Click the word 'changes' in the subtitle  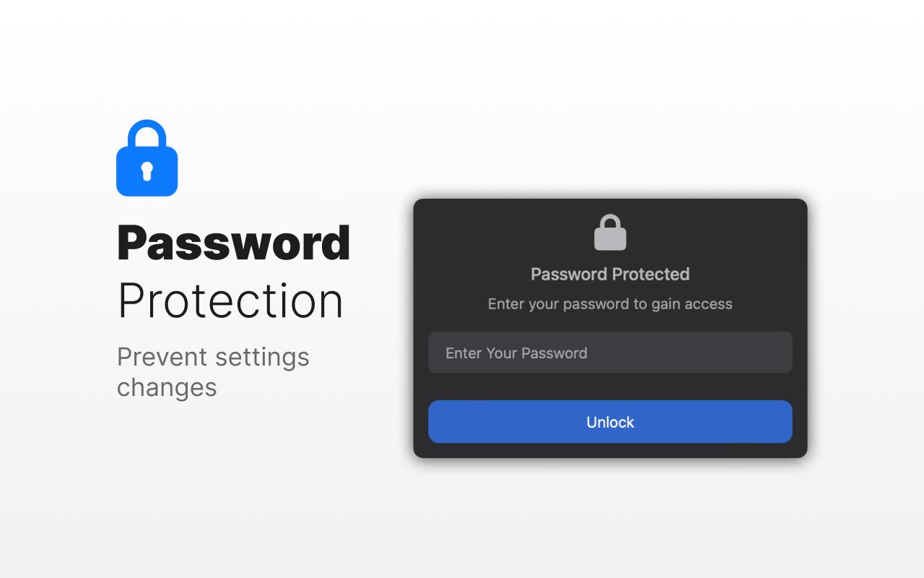pyautogui.click(x=167, y=388)
